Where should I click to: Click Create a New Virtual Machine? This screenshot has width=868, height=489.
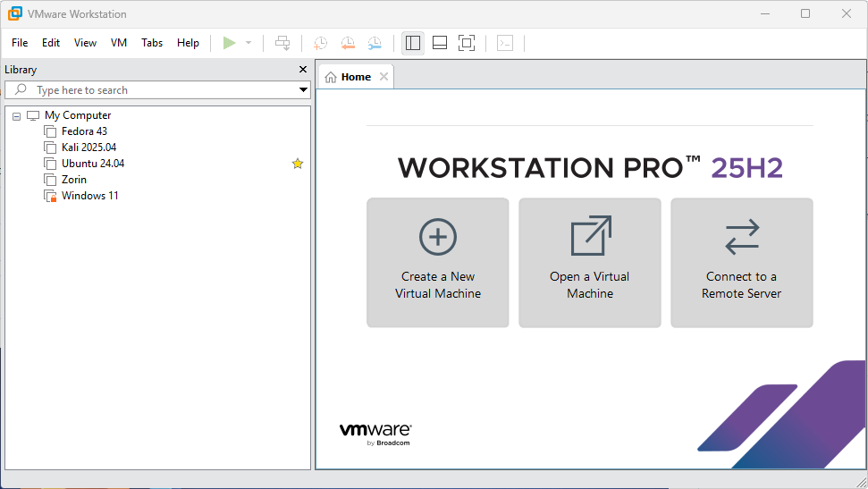pyautogui.click(x=438, y=263)
